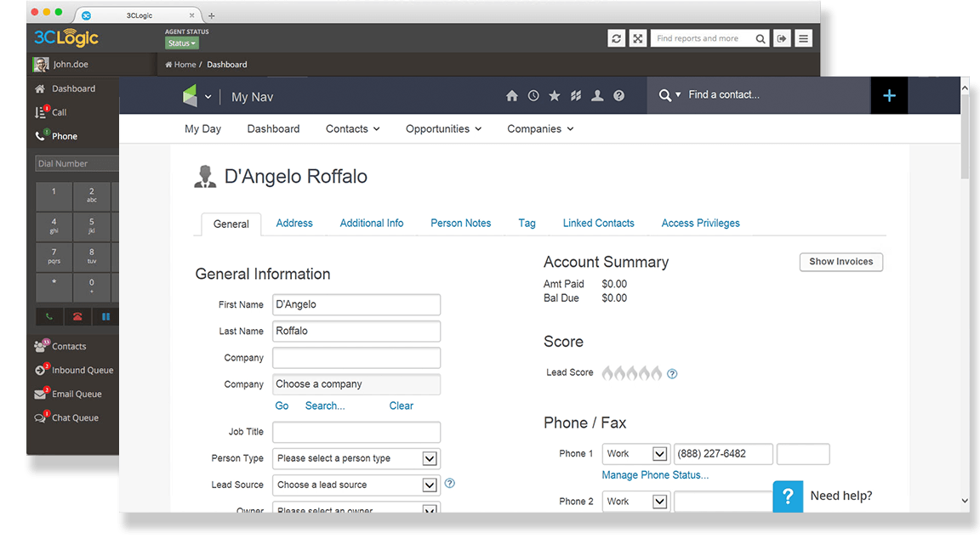Click the Find a contact search field
Screen dimensions: 980x556
(x=775, y=95)
